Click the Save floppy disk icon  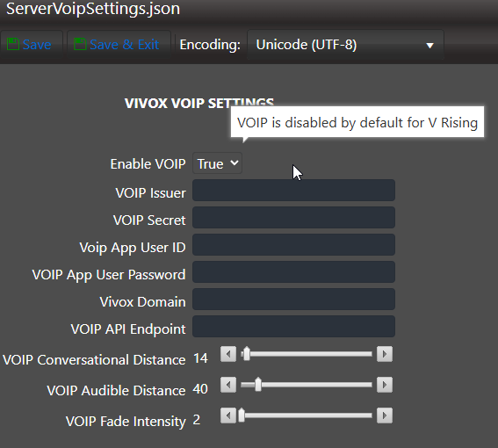click(13, 44)
